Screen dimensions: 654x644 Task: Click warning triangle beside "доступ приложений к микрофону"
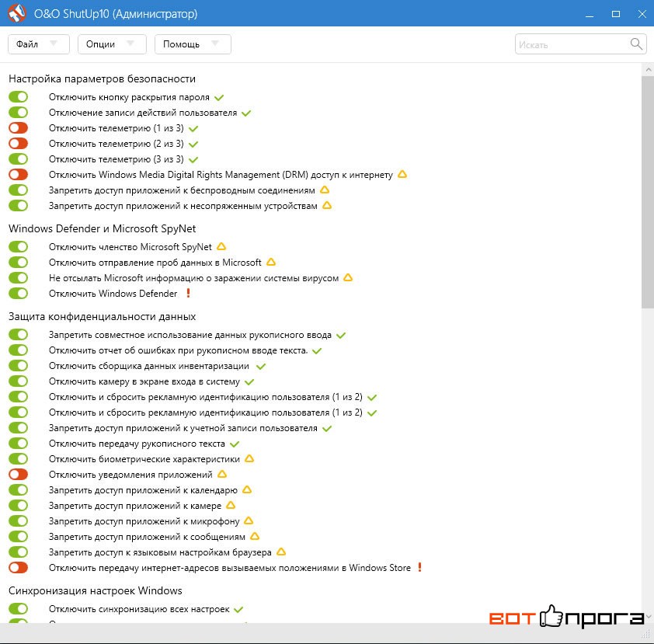tap(249, 520)
